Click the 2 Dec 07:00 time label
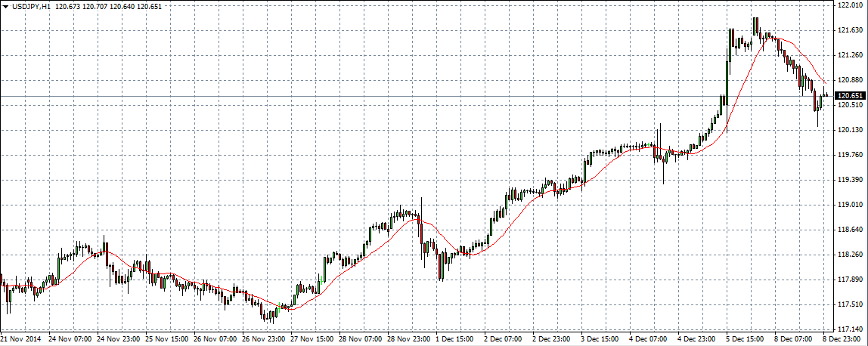The image size is (868, 346). pos(504,338)
